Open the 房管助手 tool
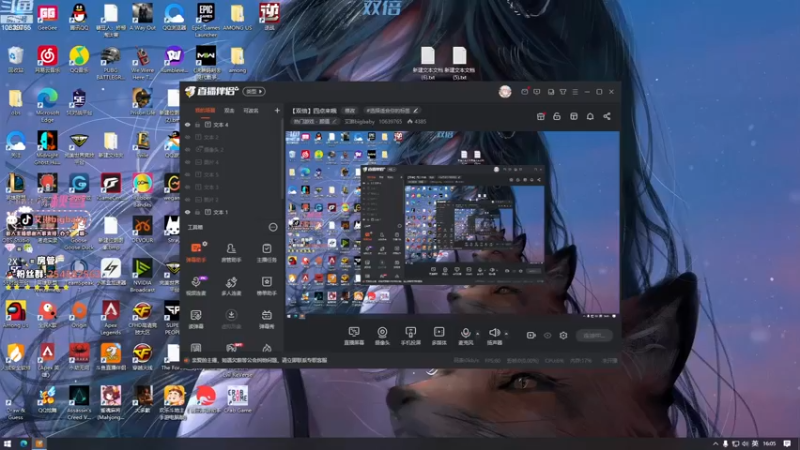The image size is (800, 450). point(231,252)
